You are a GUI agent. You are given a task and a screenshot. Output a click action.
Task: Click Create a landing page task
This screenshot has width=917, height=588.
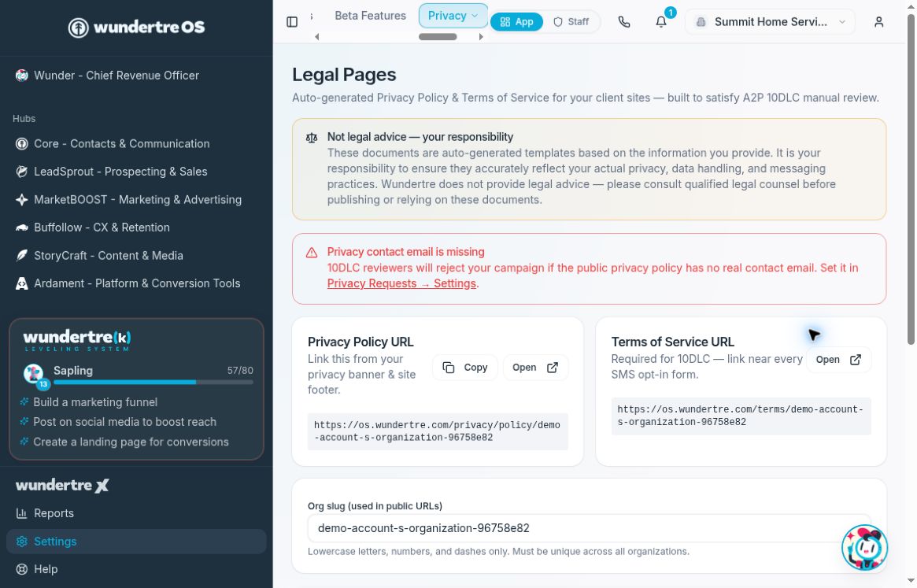pyautogui.click(x=131, y=442)
